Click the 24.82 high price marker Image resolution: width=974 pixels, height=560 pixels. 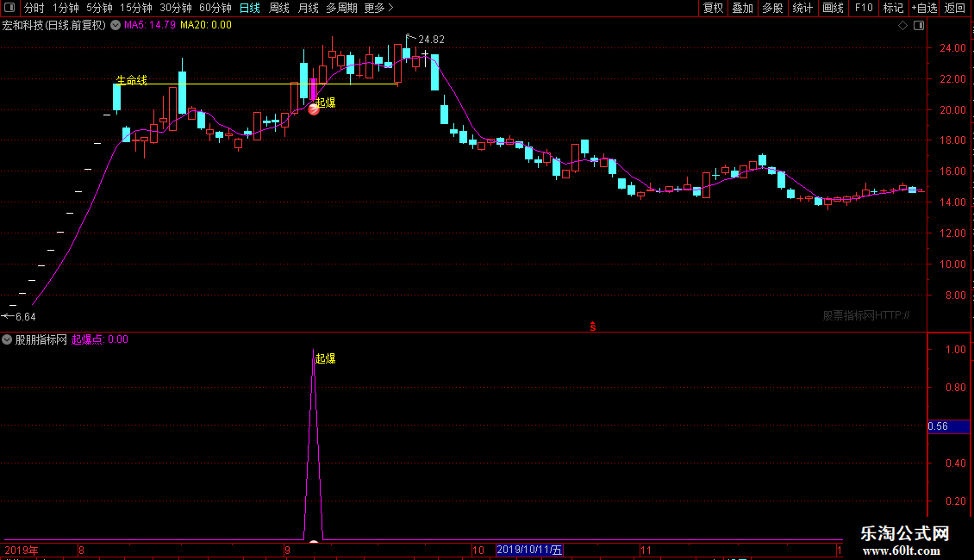(431, 39)
